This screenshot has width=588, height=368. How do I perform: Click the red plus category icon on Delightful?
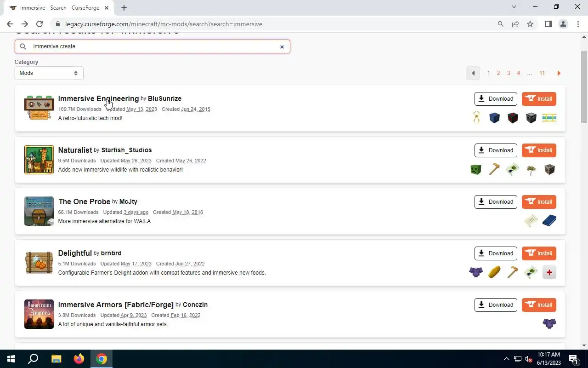pyautogui.click(x=549, y=272)
